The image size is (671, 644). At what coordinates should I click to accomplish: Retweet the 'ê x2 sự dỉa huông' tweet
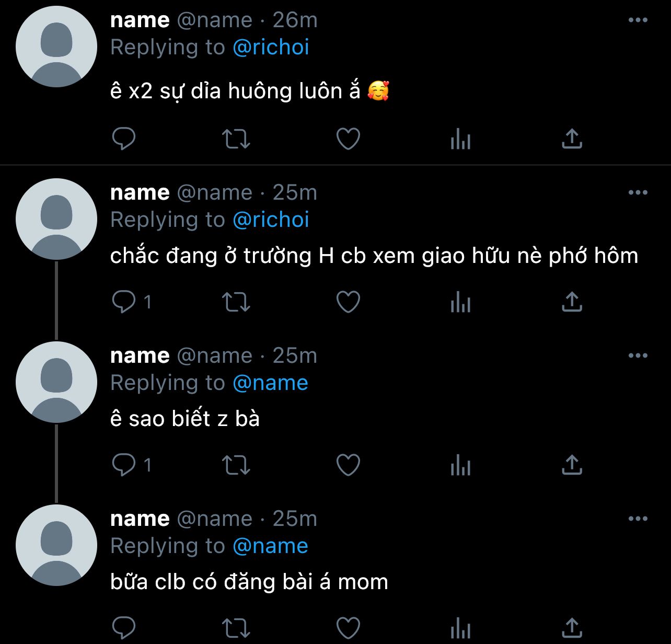[x=236, y=139]
